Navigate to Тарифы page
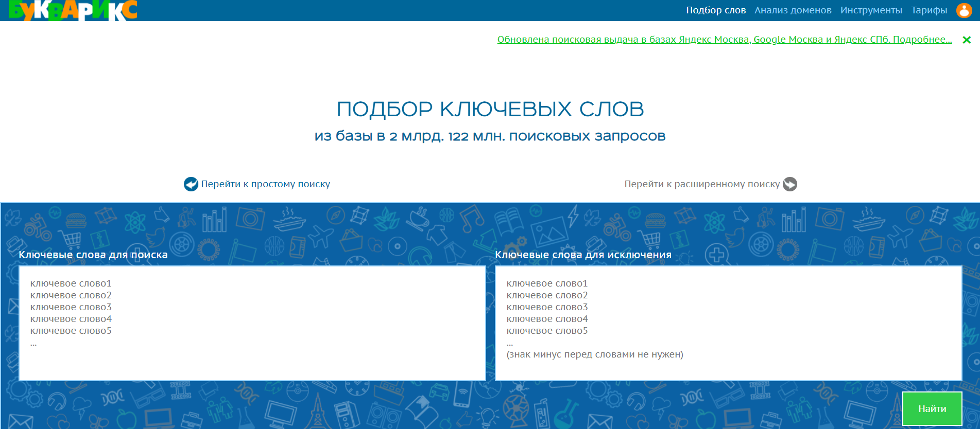This screenshot has width=980, height=429. [x=929, y=10]
